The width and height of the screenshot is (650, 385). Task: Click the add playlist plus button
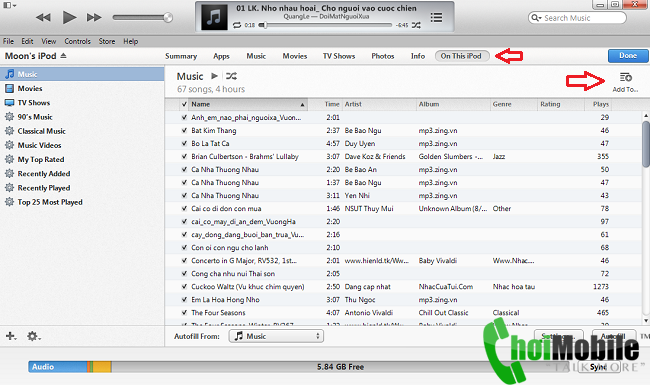pos(11,336)
